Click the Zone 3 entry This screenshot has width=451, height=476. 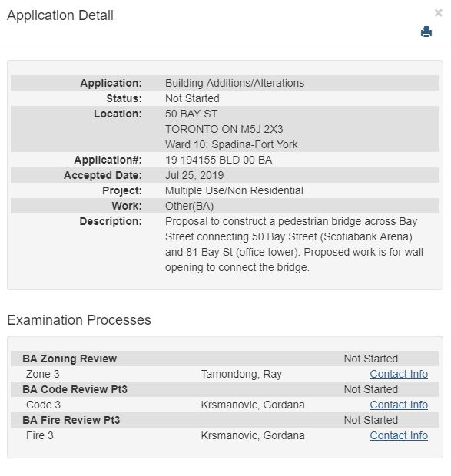click(42, 374)
